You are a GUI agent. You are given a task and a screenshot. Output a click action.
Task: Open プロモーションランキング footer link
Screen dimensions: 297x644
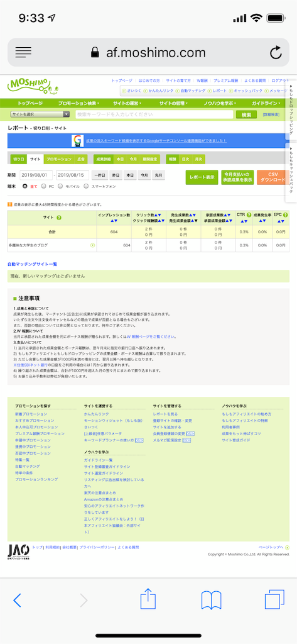[x=36, y=479]
